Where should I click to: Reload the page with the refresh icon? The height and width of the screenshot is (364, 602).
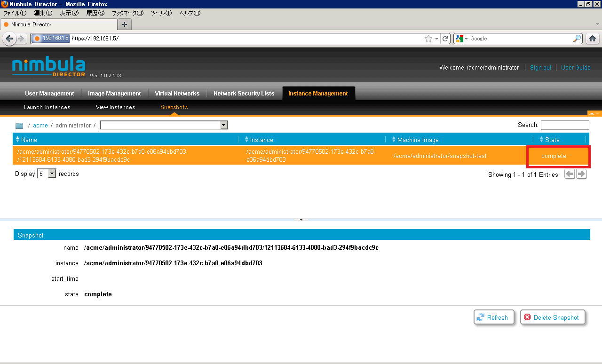click(x=445, y=39)
